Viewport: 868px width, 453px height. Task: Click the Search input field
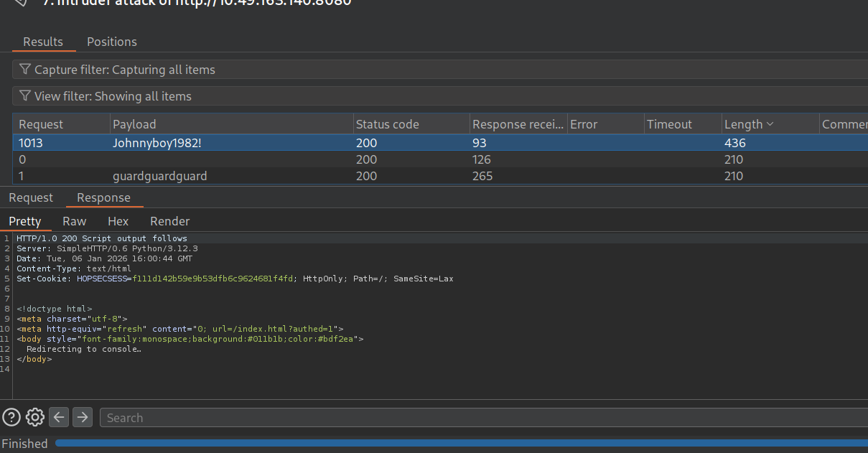(x=481, y=418)
